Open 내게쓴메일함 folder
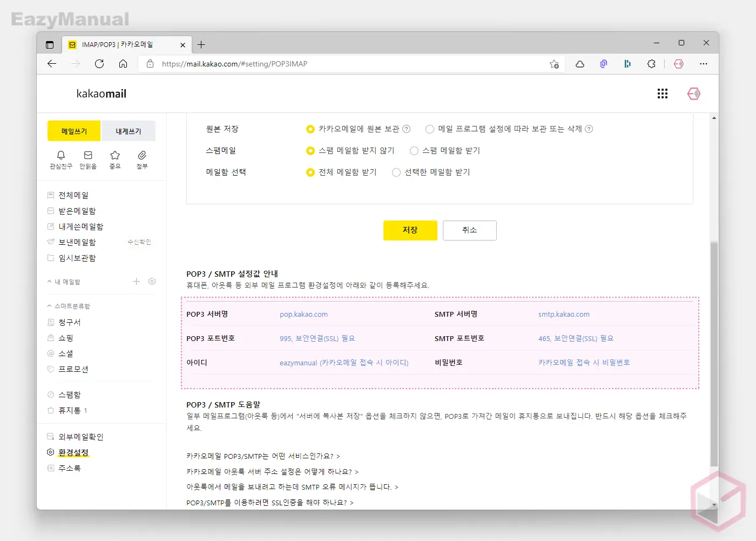This screenshot has width=756, height=541. [81, 226]
